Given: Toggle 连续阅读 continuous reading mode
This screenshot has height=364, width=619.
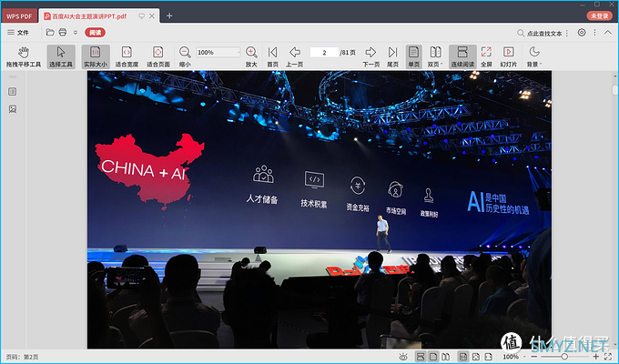Looking at the screenshot, I should [462, 56].
